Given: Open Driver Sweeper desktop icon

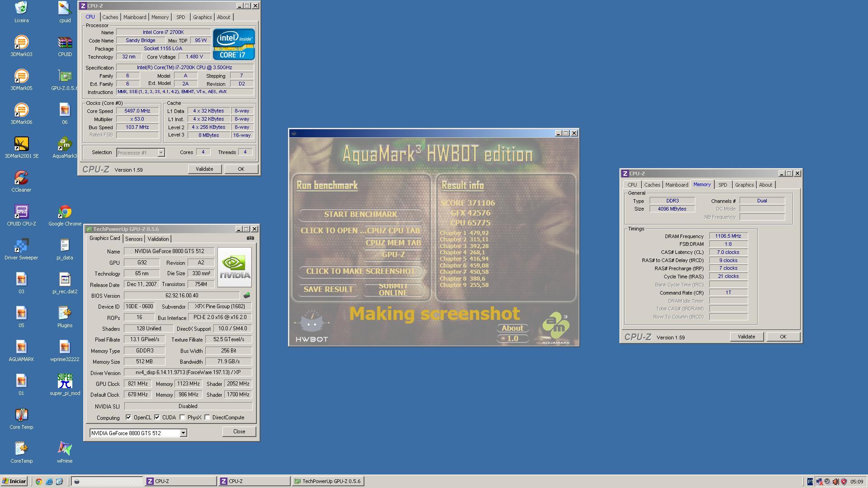Looking at the screenshot, I should point(21,249).
